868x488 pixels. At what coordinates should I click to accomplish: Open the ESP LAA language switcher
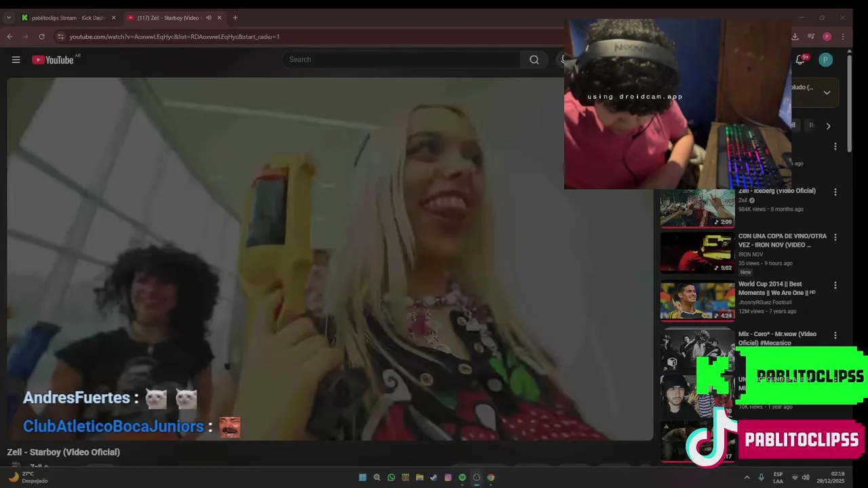tap(778, 477)
